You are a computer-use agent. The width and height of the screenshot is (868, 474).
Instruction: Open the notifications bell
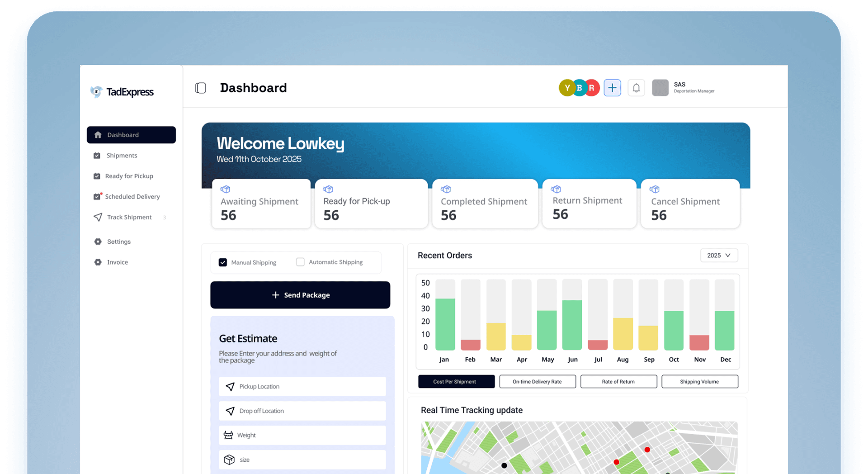pos(636,88)
